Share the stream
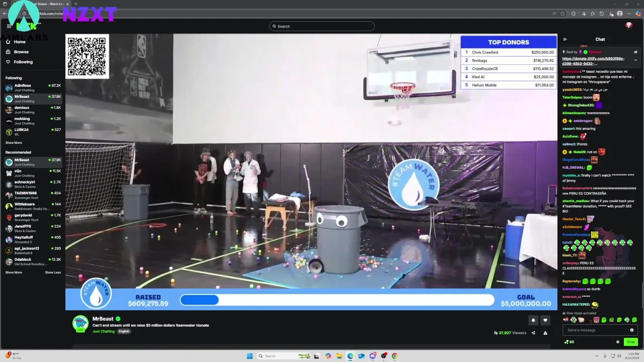 (x=533, y=333)
